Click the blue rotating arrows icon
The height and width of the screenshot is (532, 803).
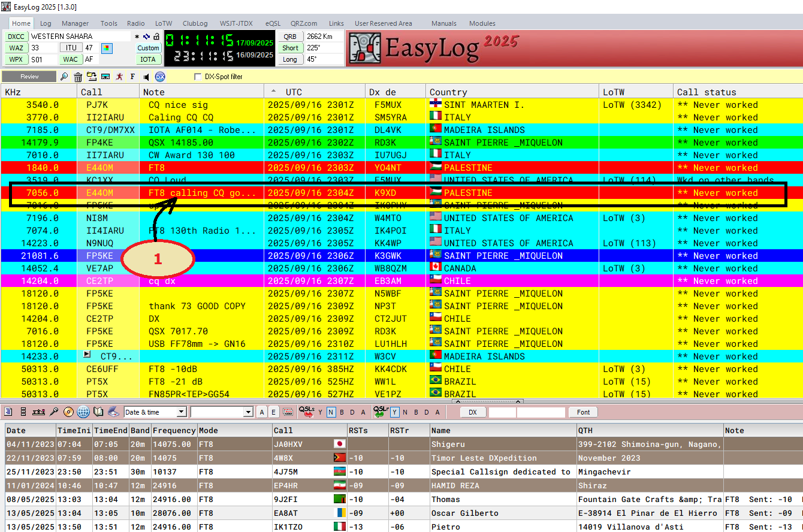(146, 37)
